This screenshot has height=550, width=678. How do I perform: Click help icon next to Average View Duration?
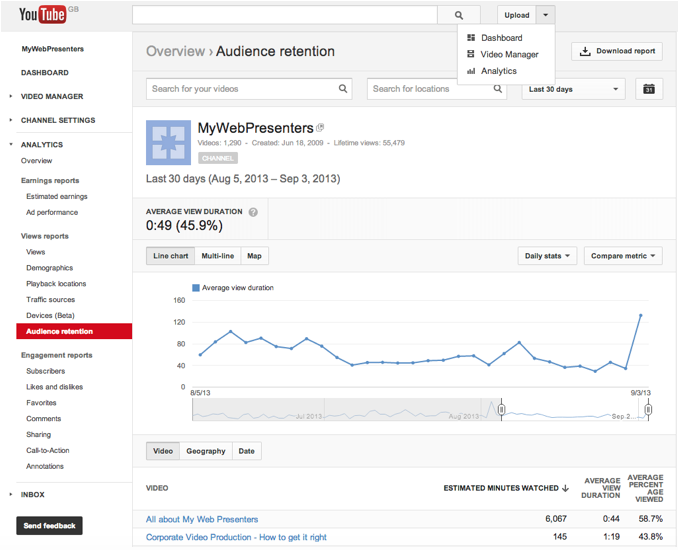[x=253, y=212]
